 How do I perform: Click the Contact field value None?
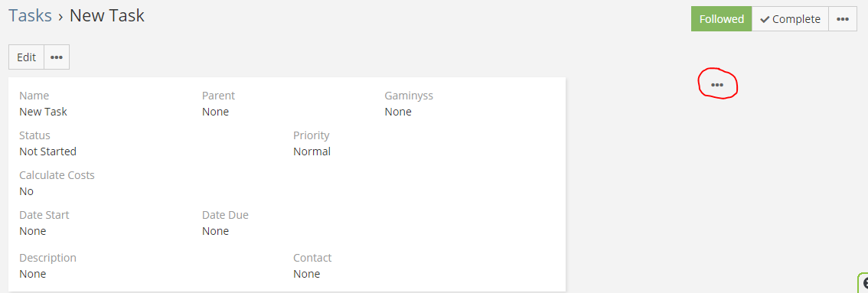tap(307, 274)
